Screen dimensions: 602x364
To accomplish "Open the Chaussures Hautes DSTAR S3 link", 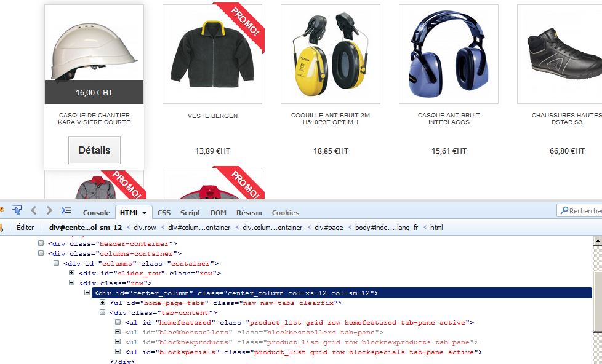I will click(567, 119).
